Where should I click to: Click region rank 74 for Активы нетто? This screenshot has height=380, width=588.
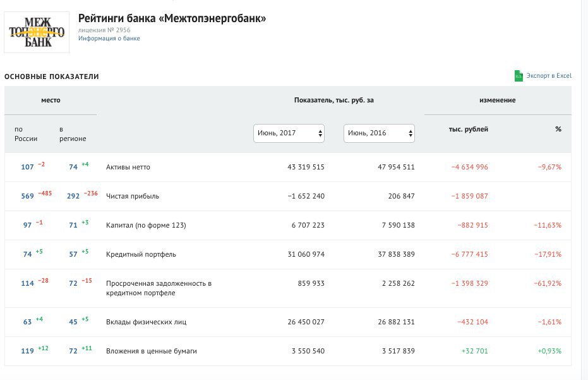point(73,167)
